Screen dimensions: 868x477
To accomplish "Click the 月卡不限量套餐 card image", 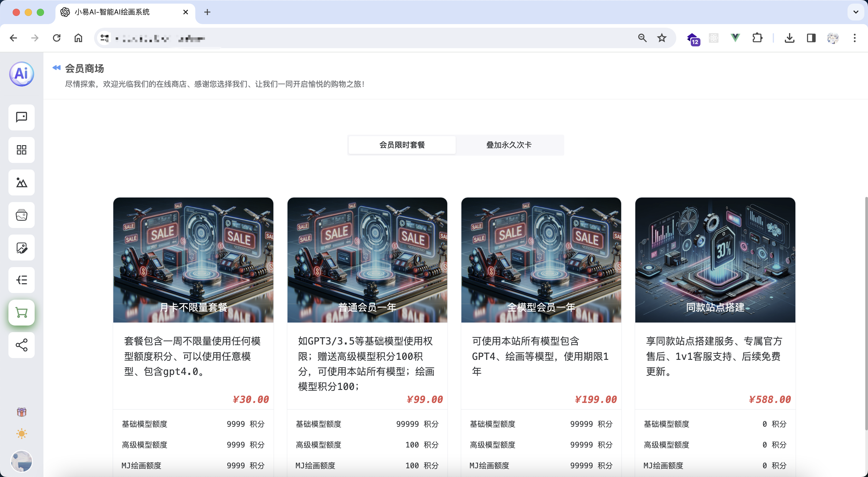I will tap(193, 260).
